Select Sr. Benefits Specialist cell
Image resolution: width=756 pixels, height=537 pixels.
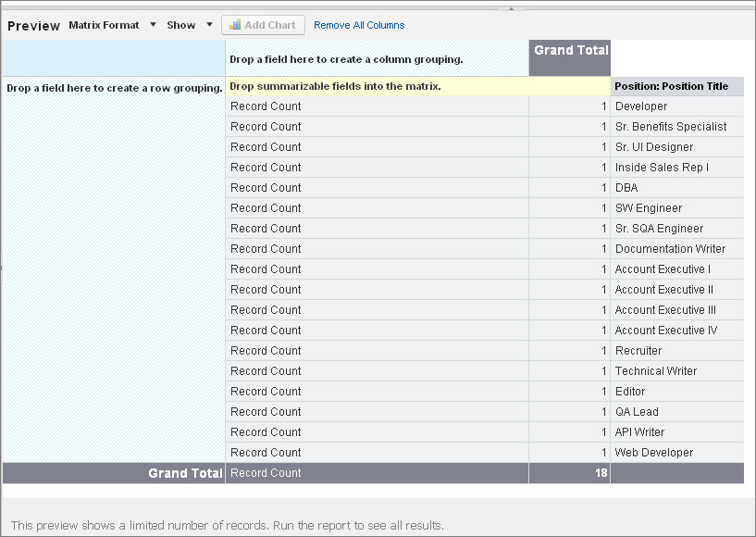(x=677, y=127)
